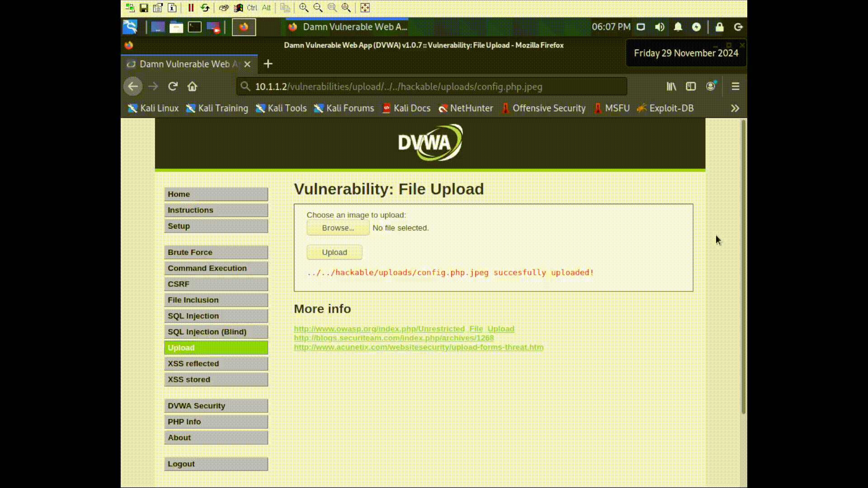
Task: Open notifications bell in system panel
Action: click(x=678, y=27)
